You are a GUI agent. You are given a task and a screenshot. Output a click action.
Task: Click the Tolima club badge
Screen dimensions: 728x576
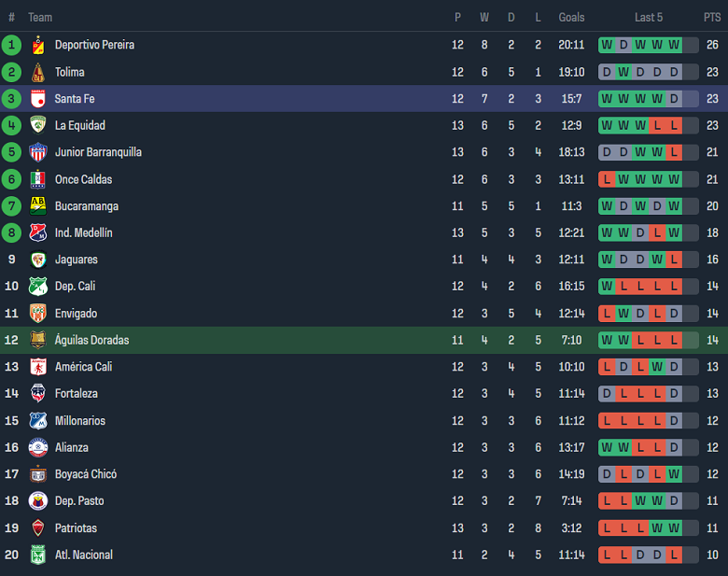pos(38,72)
